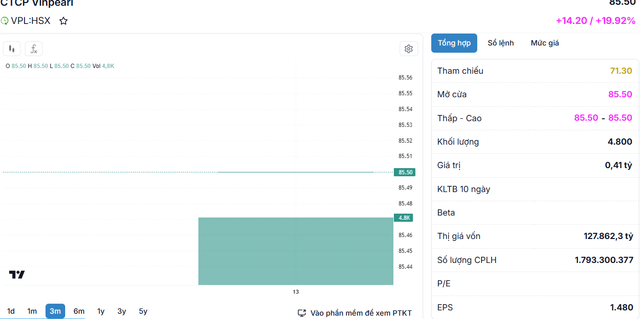The width and height of the screenshot is (644, 319).
Task: Switch to the Sổ lệnh tab
Action: tap(501, 43)
